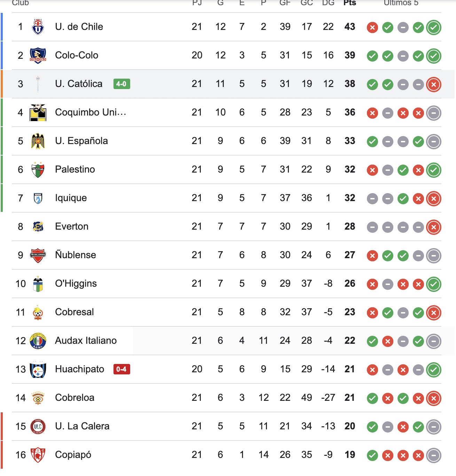Open the O'Higgins team link
Viewport: 456px width, 476px height.
(x=76, y=284)
